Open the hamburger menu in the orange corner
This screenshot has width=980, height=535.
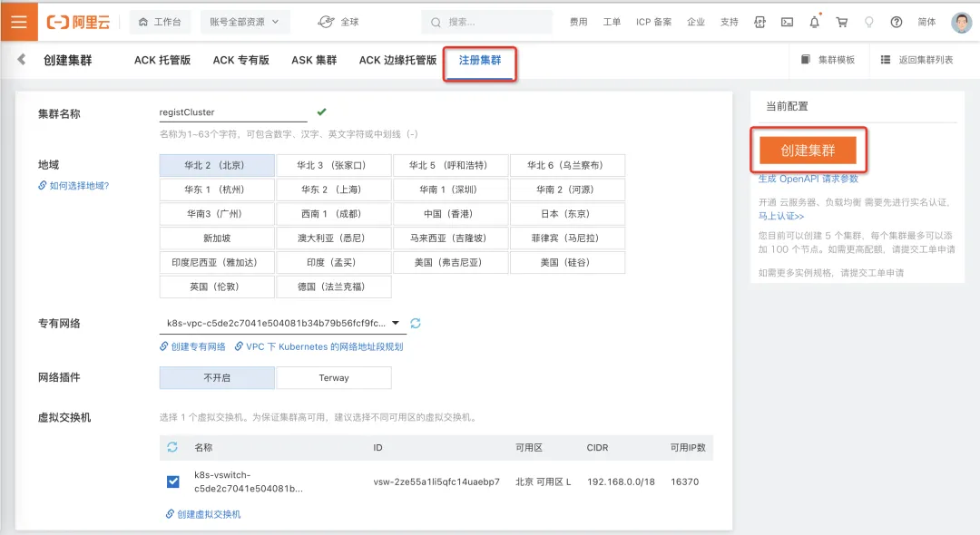coord(19,22)
